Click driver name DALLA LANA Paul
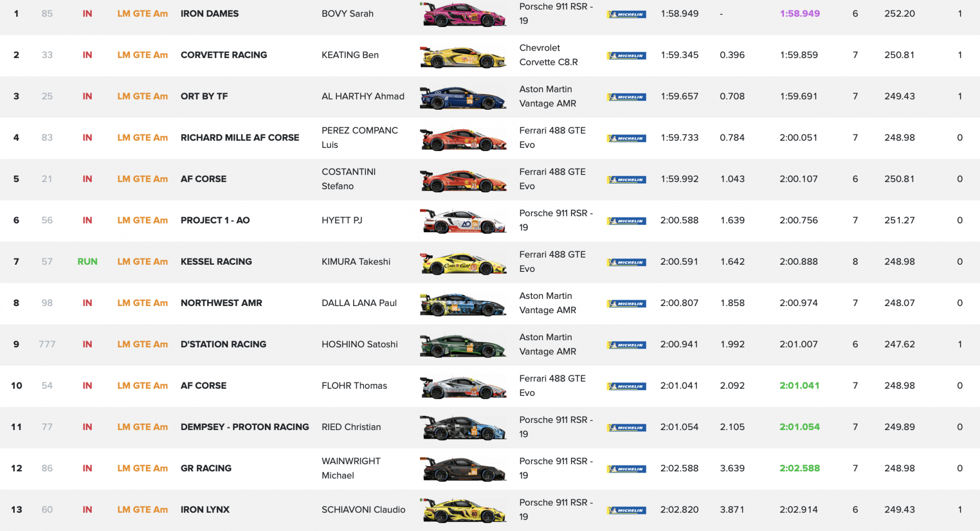Viewport: 980px width, 531px height. [x=359, y=303]
